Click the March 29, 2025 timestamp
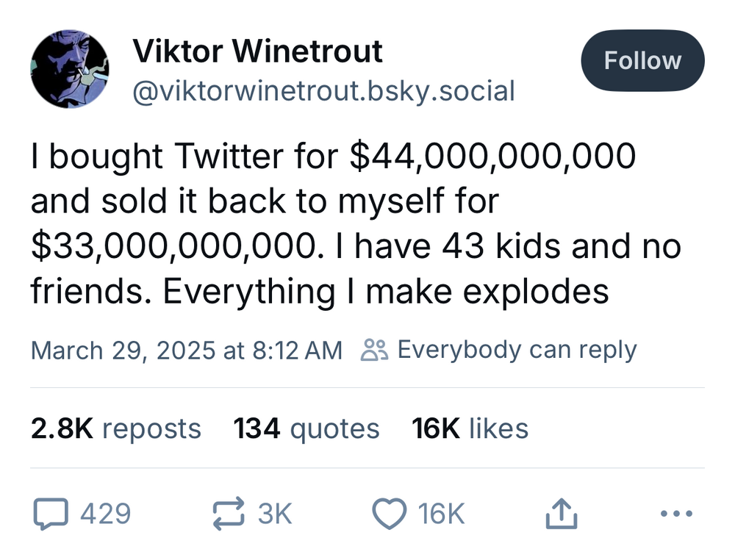Viewport: 735px width, 560px height. pyautogui.click(x=187, y=351)
